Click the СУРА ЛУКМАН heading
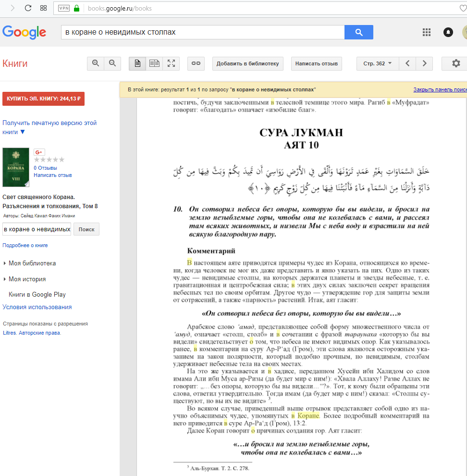 [301, 133]
